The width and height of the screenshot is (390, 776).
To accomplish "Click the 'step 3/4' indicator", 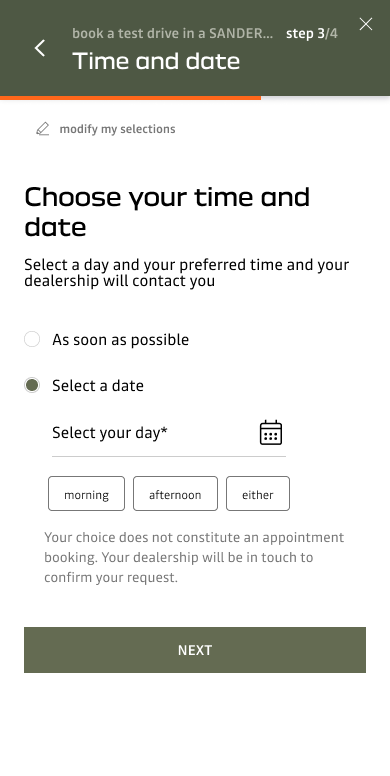I will click(x=312, y=34).
